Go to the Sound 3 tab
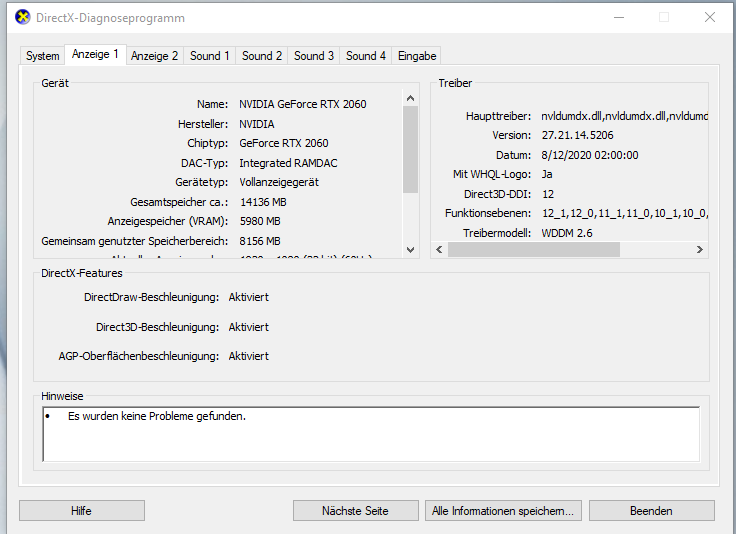736x534 pixels. pos(314,56)
